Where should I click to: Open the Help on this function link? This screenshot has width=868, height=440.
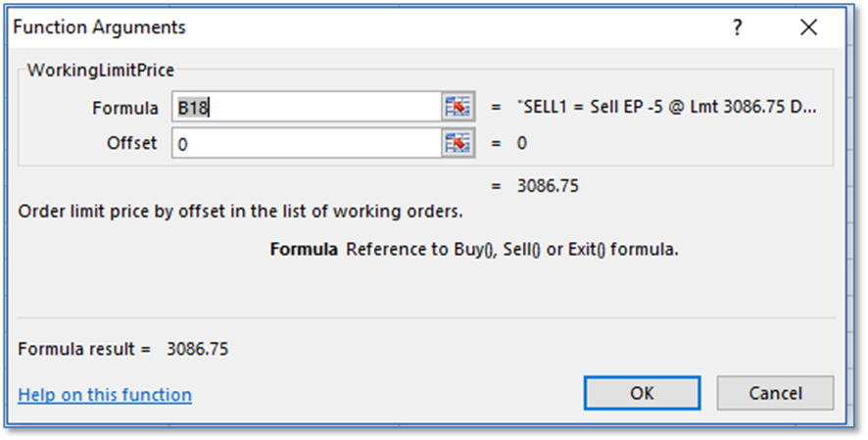(x=105, y=395)
